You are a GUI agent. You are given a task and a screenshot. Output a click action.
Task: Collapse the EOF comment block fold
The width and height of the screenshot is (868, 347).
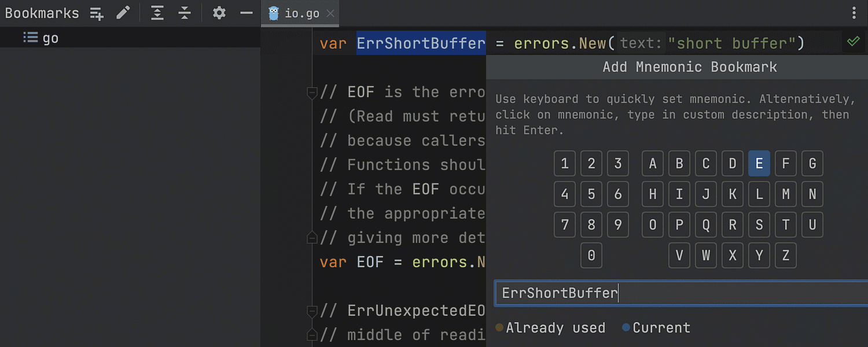[x=312, y=93]
